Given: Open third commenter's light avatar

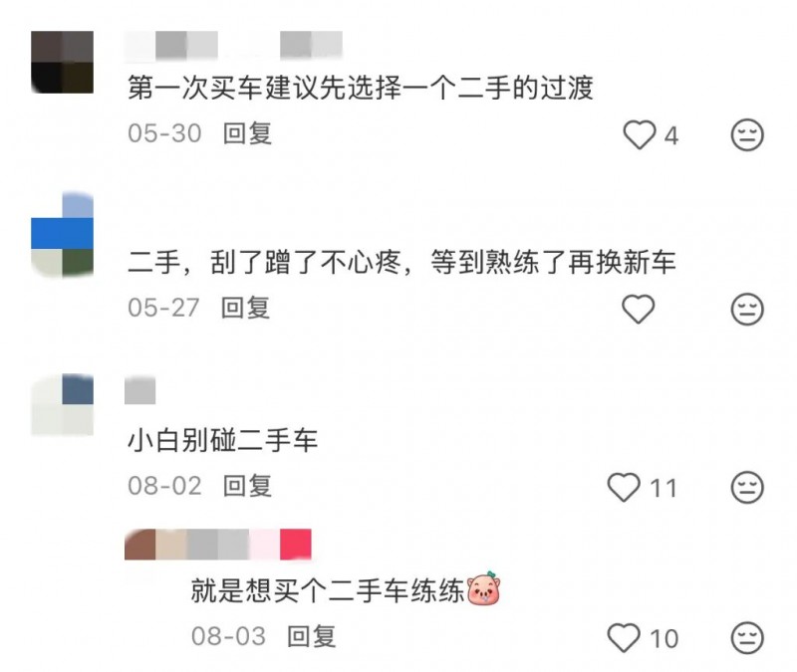Looking at the screenshot, I should [62, 405].
